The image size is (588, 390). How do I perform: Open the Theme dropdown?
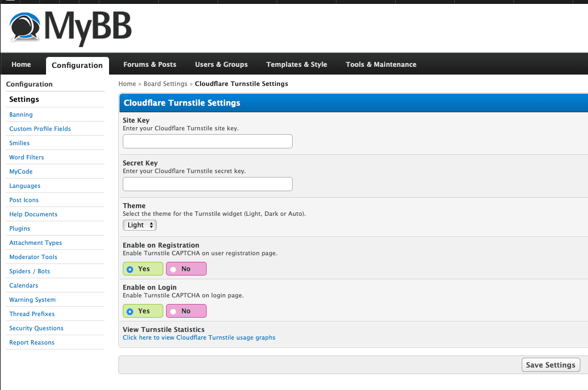[x=139, y=225]
